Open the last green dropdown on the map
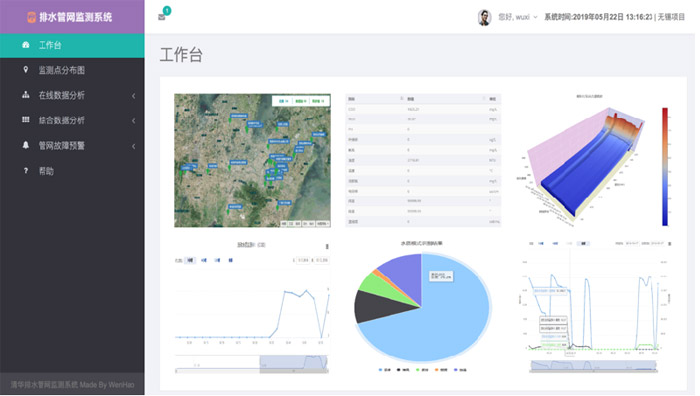The image size is (700, 396). pyautogui.click(x=318, y=101)
